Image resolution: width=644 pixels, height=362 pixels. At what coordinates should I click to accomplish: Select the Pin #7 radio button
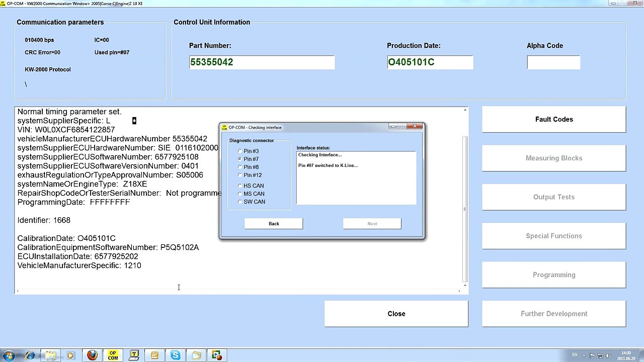(x=240, y=159)
